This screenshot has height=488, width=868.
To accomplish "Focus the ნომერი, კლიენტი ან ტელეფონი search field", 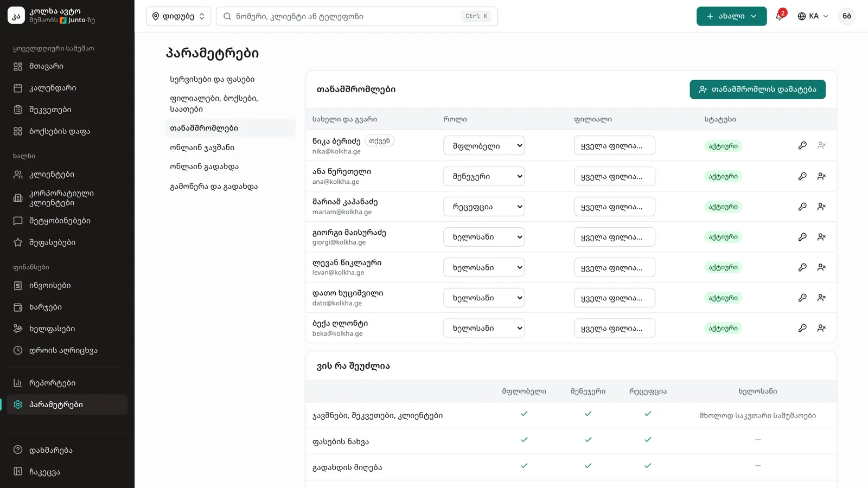I will pyautogui.click(x=357, y=16).
